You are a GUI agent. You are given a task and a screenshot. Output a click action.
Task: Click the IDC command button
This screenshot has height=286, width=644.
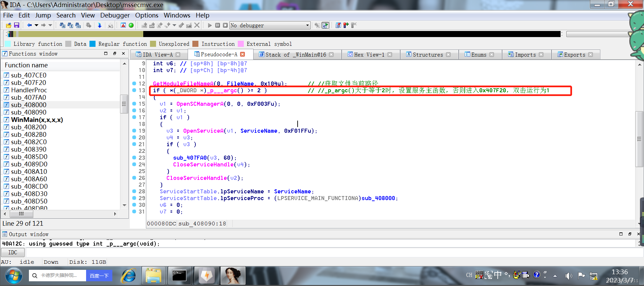[13, 252]
